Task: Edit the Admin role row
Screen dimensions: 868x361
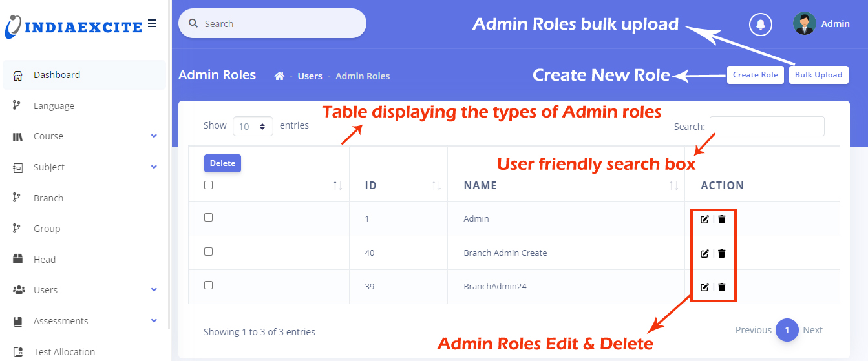Action: pyautogui.click(x=704, y=220)
